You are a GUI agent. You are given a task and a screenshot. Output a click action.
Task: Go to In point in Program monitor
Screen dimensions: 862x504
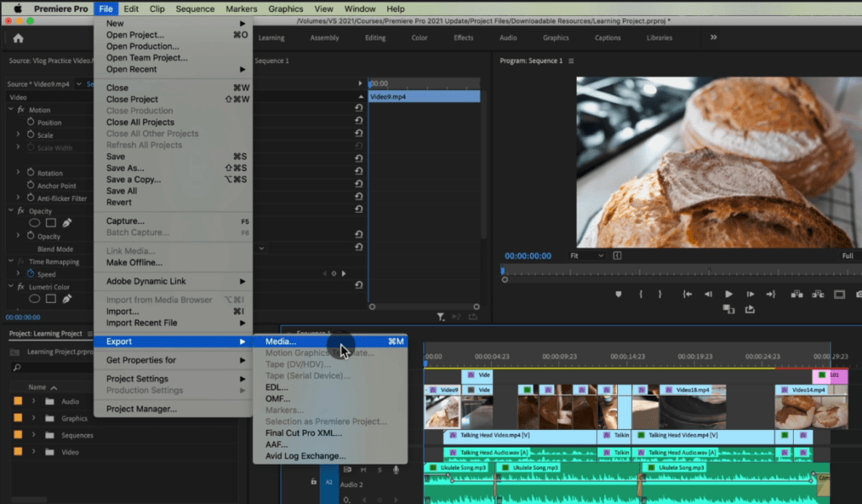point(687,294)
